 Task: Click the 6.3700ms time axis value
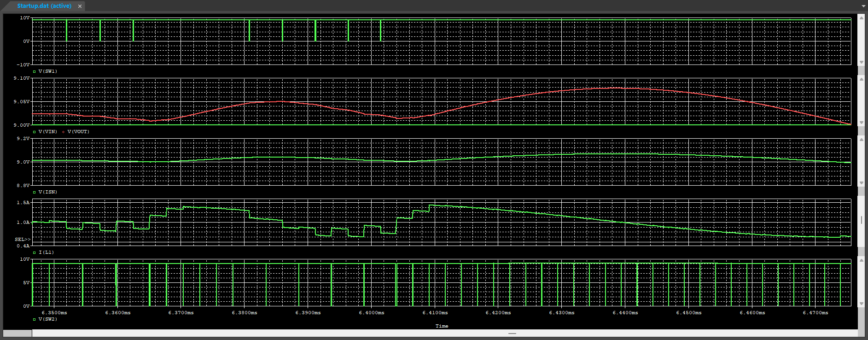pos(181,313)
